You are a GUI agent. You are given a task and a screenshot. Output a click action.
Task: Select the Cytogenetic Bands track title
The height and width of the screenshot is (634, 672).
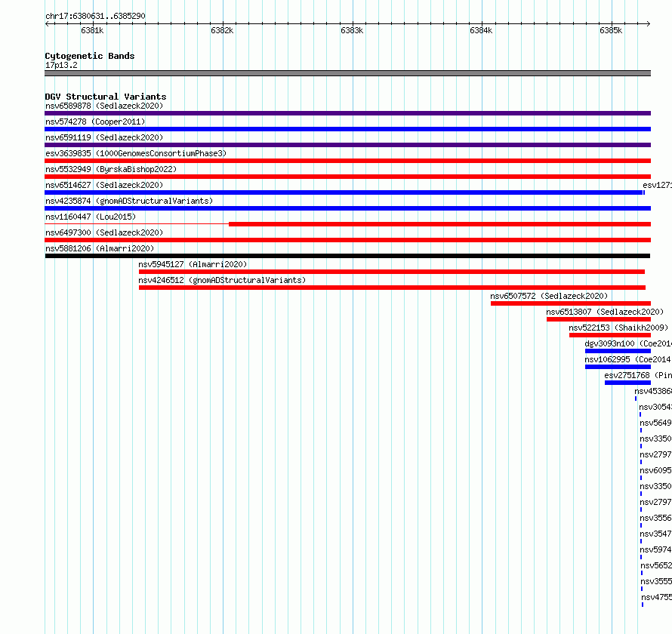click(90, 56)
